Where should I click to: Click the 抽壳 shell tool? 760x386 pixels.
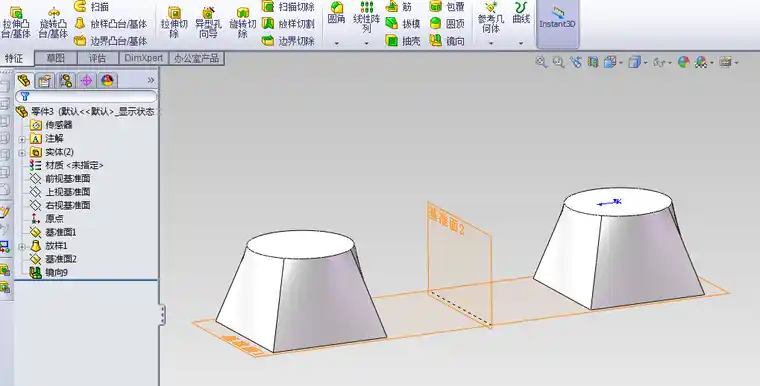403,41
